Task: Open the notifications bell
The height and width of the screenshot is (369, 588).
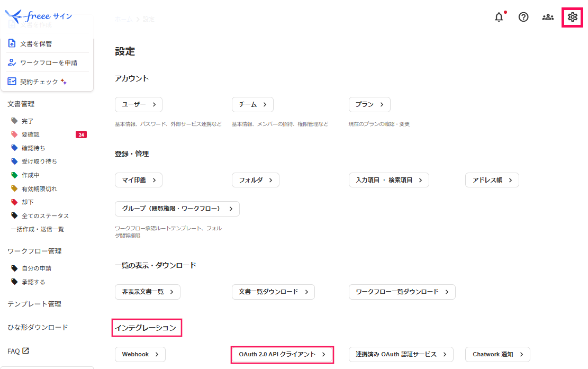Action: click(499, 17)
